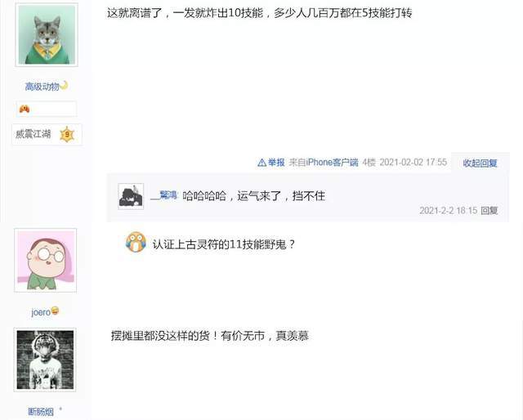Click the level 9 star badge

click(67, 134)
